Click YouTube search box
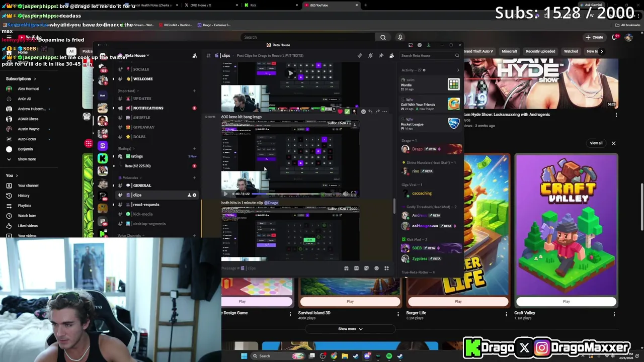The image size is (644, 362). tap(308, 37)
